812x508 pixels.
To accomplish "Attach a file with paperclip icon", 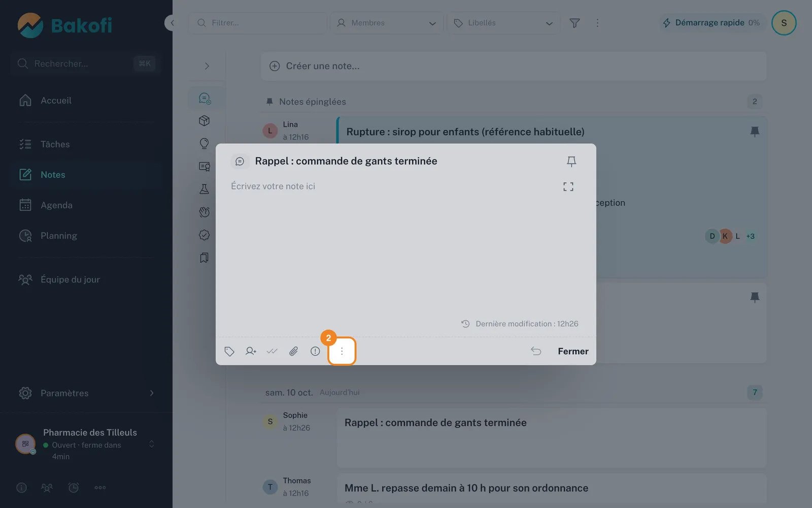I will pos(293,351).
